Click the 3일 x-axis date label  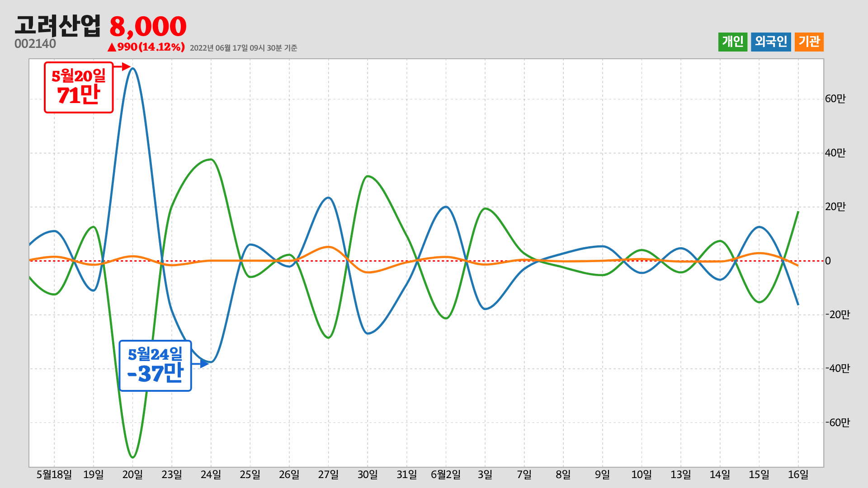(485, 474)
